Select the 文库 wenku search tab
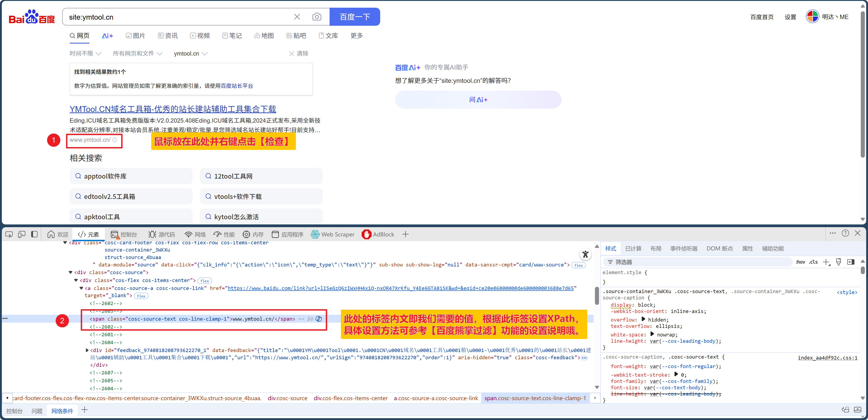Screen dimensions: 868x420 328,36
